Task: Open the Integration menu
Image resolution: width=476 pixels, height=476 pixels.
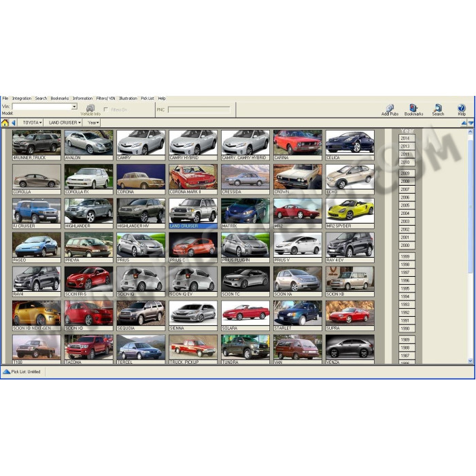Action: (22, 99)
